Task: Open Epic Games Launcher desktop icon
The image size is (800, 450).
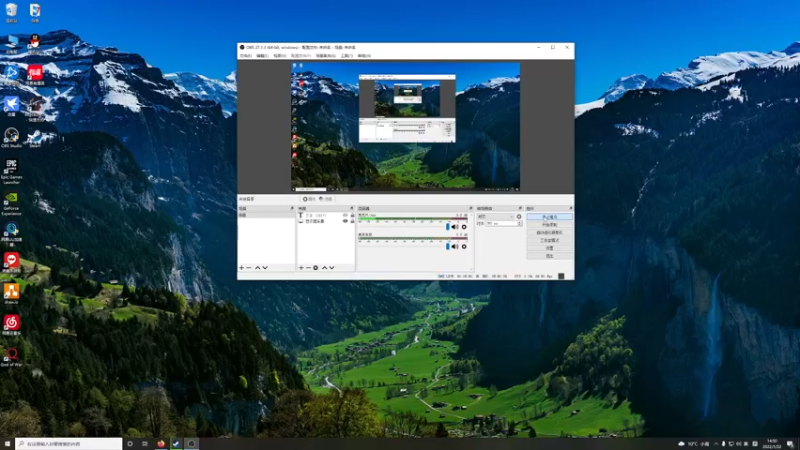Action: pos(11,171)
